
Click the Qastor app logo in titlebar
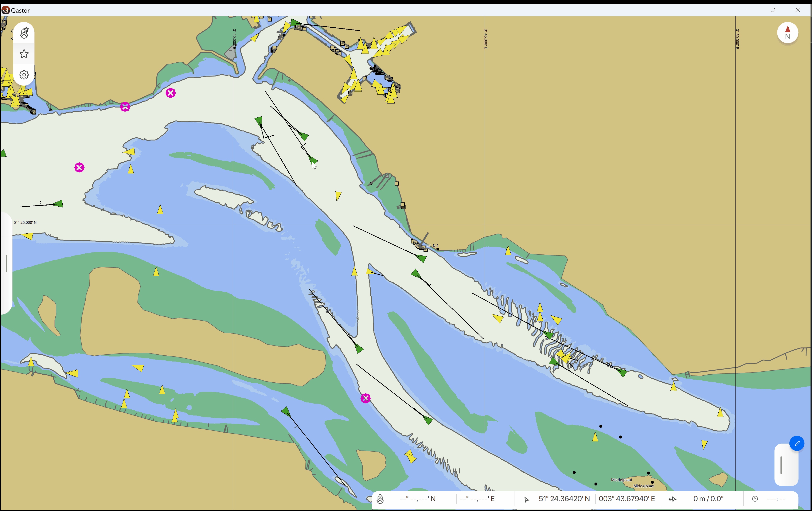(5, 10)
